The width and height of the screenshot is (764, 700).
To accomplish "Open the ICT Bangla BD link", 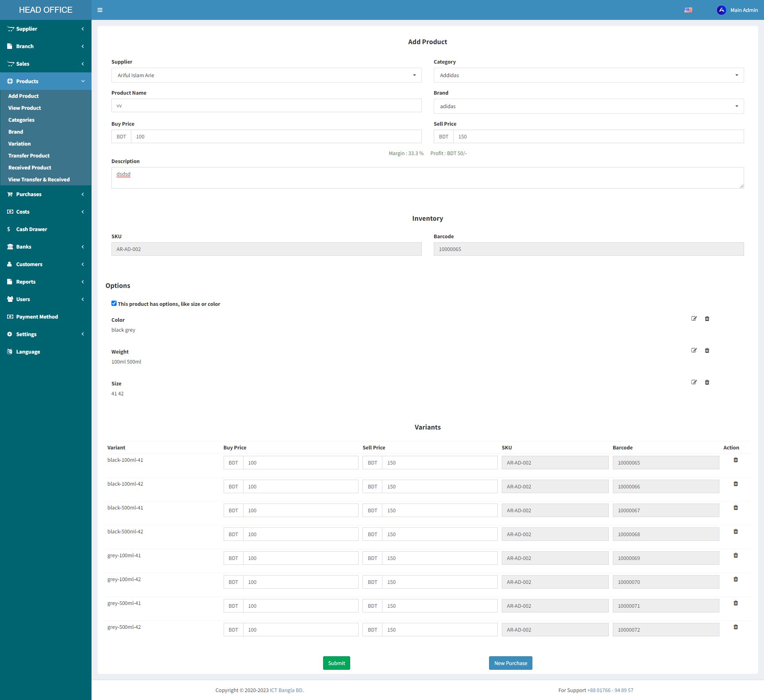I will point(286,690).
